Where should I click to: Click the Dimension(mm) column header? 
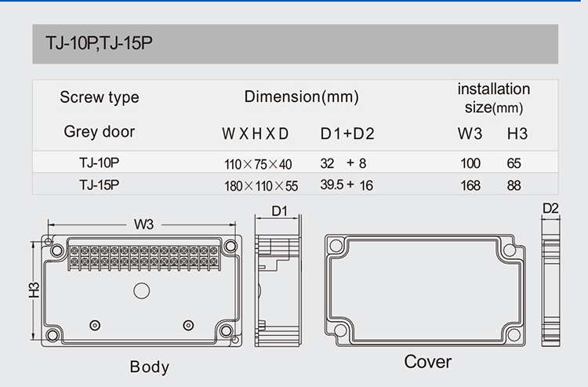point(301,97)
